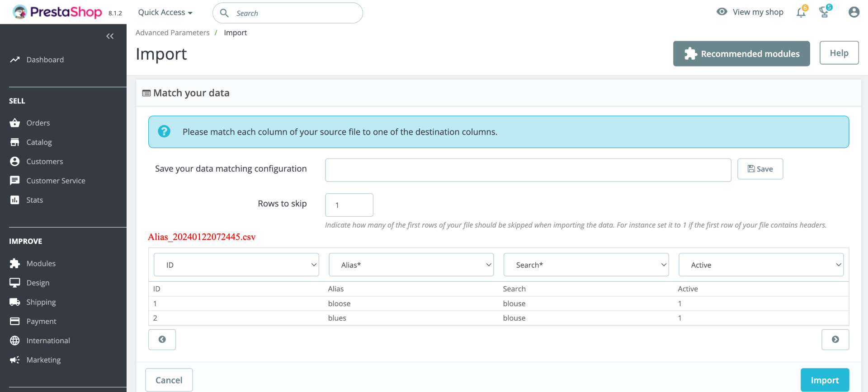Image resolution: width=868 pixels, height=392 pixels.
Task: Click the version number 8.1.2
Action: pyautogui.click(x=115, y=13)
